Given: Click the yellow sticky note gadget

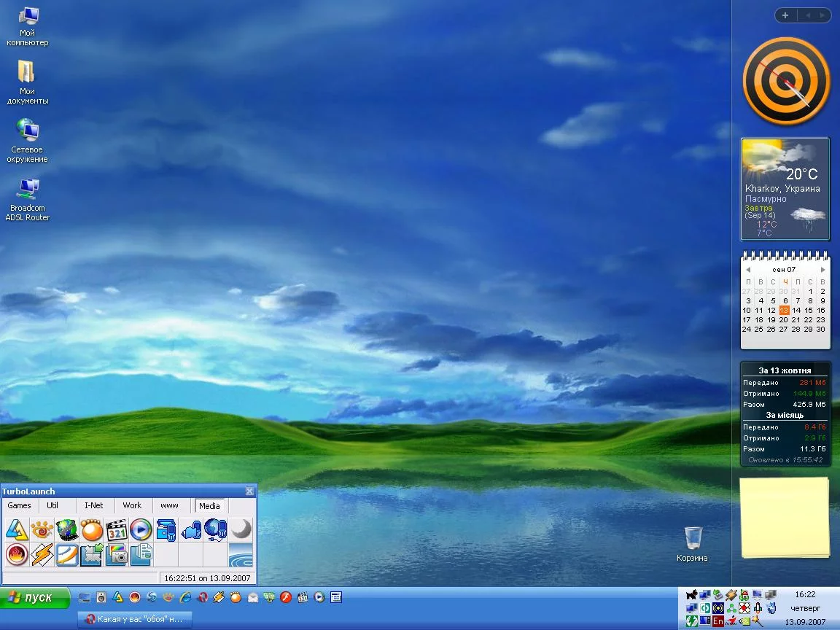Looking at the screenshot, I should coord(785,518).
